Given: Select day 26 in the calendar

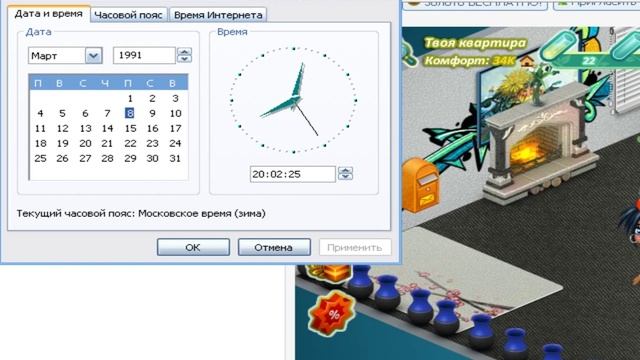Looking at the screenshot, I should tap(62, 158).
